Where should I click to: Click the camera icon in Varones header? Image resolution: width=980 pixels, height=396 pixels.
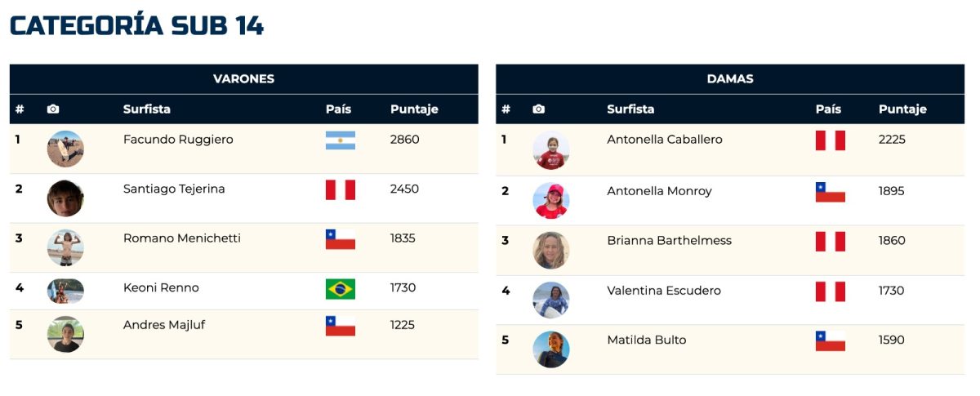pos(53,109)
